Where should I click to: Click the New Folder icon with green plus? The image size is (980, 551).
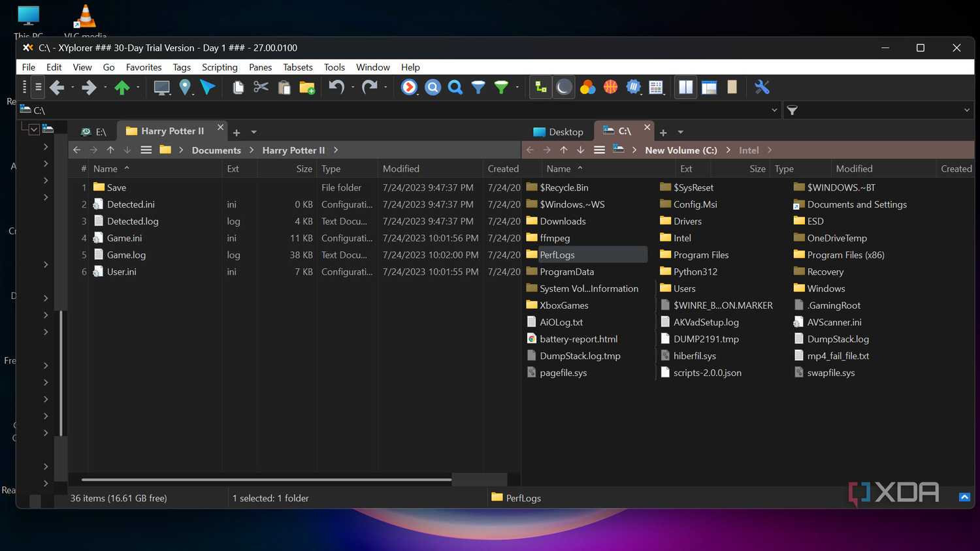click(307, 87)
